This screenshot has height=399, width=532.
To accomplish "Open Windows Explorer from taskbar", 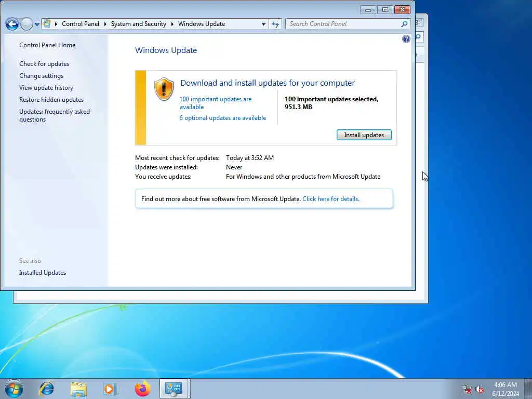I will [x=79, y=389].
